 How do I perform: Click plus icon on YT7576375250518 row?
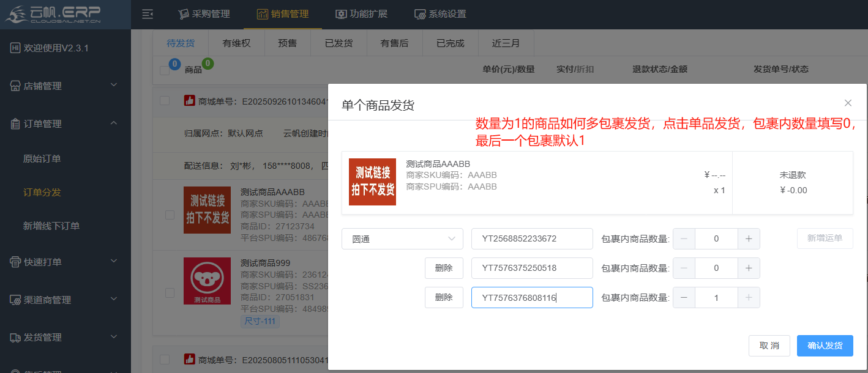[749, 268]
